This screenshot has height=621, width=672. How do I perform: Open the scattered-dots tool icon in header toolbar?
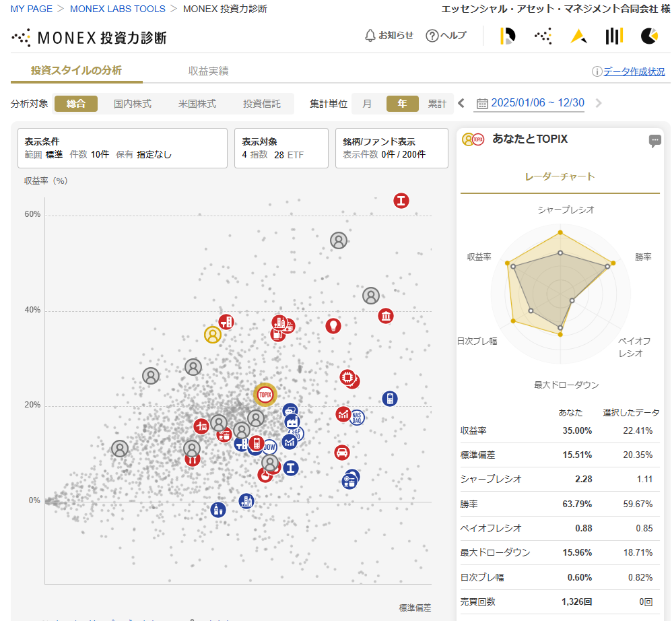click(x=543, y=36)
